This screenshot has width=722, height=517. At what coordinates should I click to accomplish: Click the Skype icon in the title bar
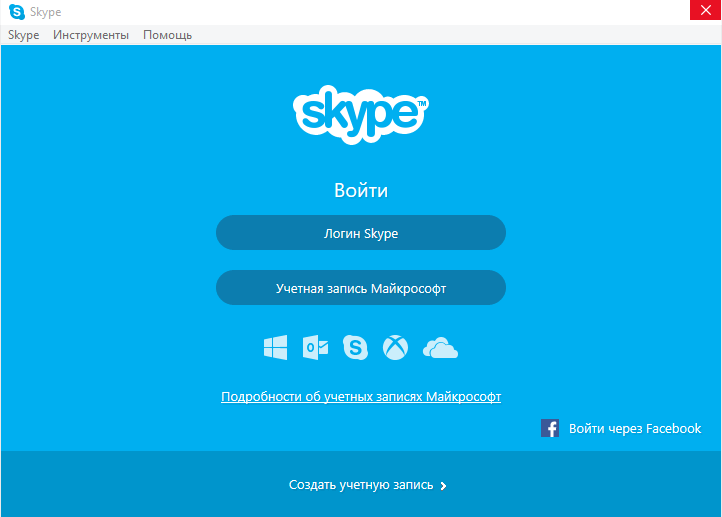17,12
